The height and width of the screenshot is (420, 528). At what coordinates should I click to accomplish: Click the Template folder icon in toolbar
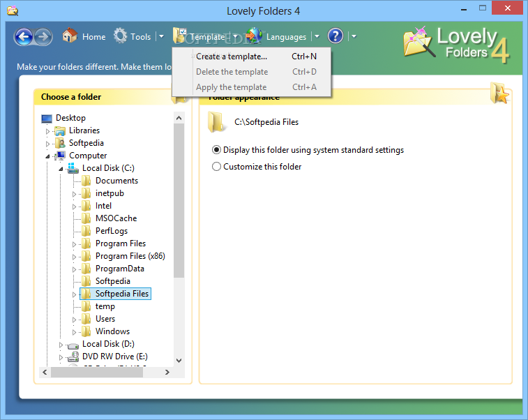tap(179, 36)
